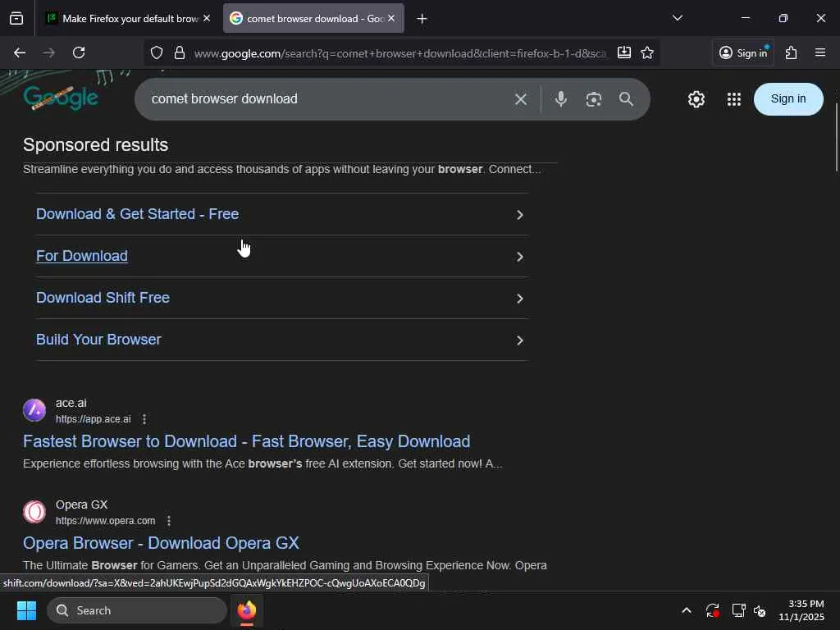Open the Firefox View icon left of the tabs
Viewport: 840px width, 630px height.
tap(16, 18)
